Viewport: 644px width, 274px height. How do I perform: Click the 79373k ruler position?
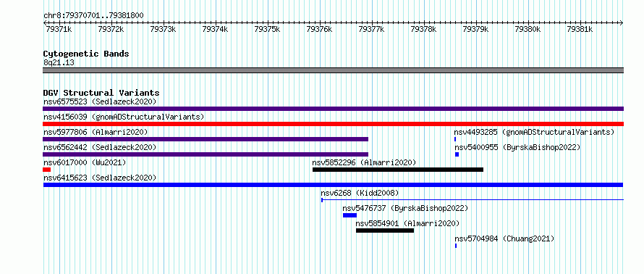[x=163, y=29]
